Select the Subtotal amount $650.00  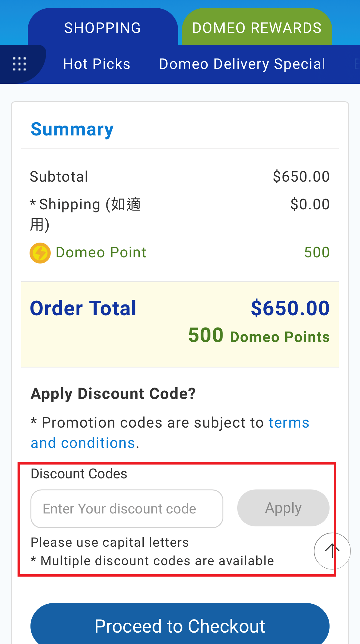click(x=301, y=177)
